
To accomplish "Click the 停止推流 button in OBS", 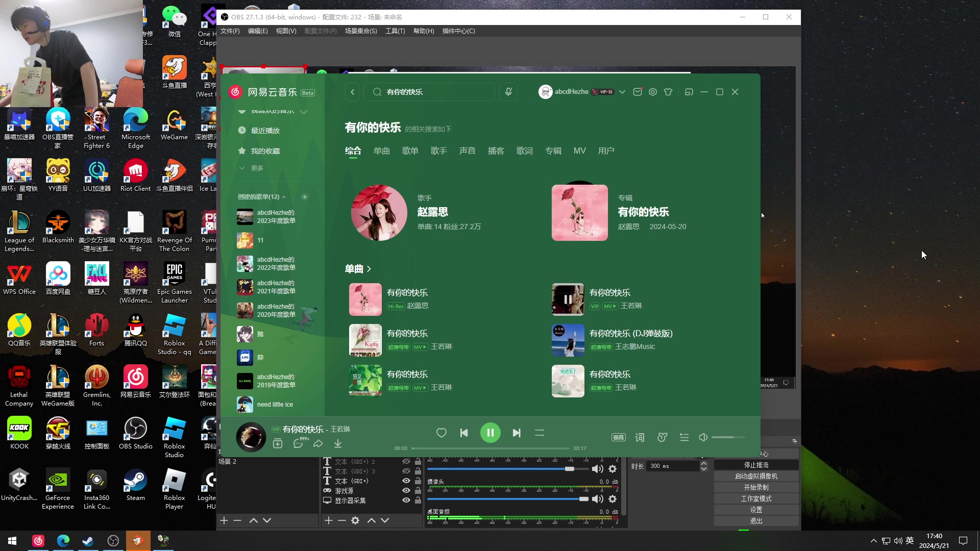I will pyautogui.click(x=756, y=465).
